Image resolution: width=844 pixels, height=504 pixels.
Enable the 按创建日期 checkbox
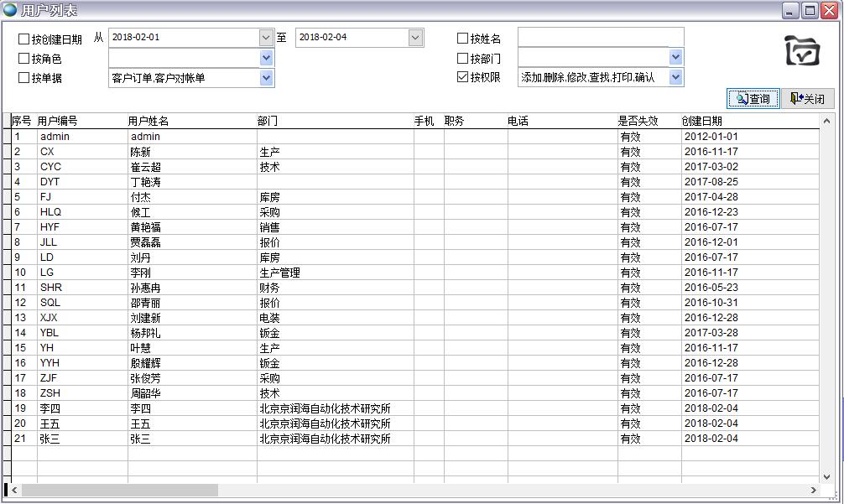pyautogui.click(x=23, y=39)
